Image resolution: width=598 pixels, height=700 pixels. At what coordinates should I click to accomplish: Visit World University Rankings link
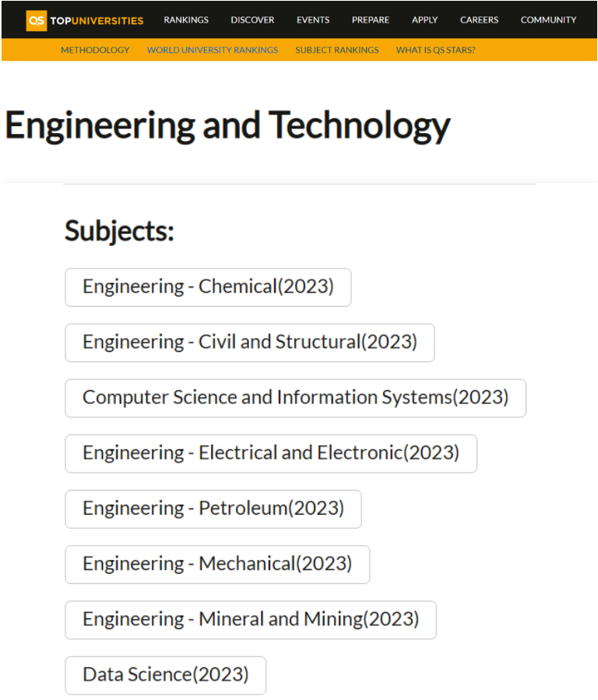click(x=213, y=50)
